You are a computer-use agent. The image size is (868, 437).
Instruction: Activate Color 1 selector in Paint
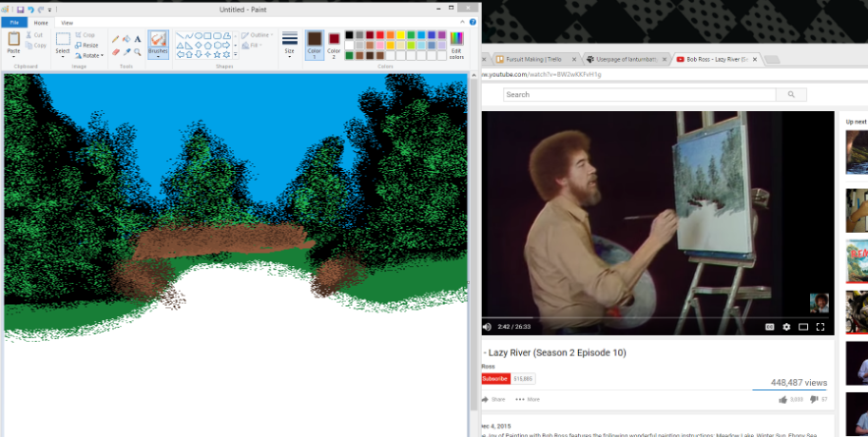[315, 46]
